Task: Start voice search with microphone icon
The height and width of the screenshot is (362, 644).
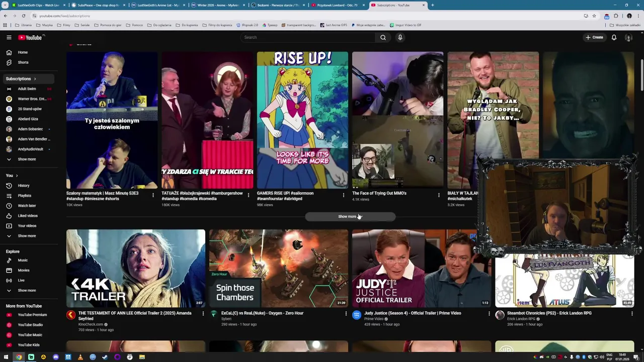Action: pyautogui.click(x=400, y=37)
